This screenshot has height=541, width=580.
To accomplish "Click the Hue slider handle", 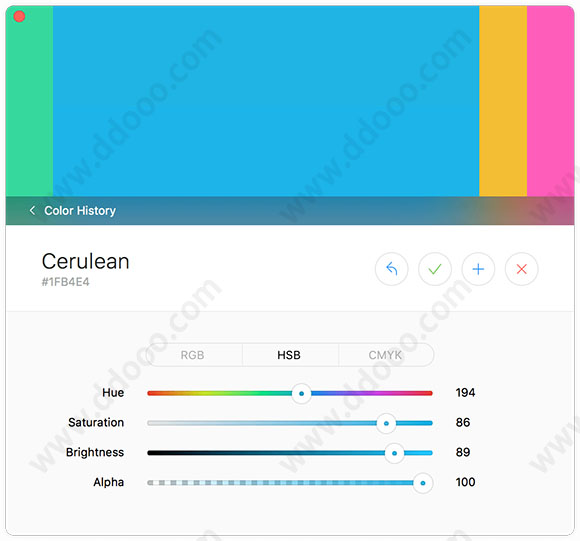I will [301, 393].
